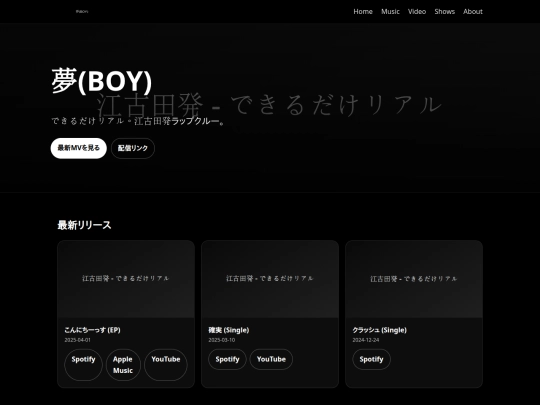540x405 pixels.
Task: Click the 最新MVを見る button
Action: pos(79,148)
